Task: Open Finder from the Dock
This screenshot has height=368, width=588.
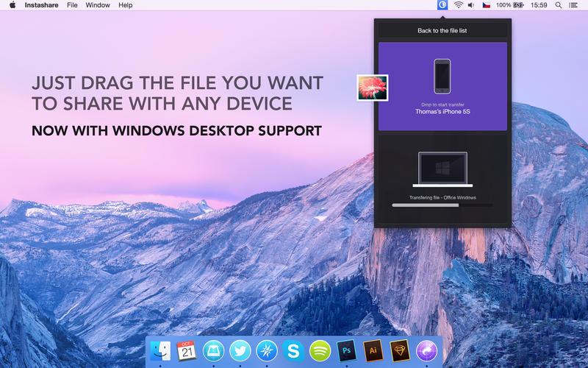Action: tap(160, 351)
